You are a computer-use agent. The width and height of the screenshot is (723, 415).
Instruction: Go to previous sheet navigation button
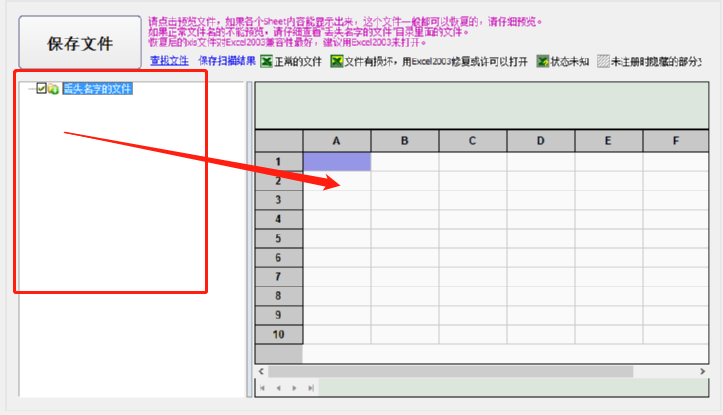click(x=279, y=388)
